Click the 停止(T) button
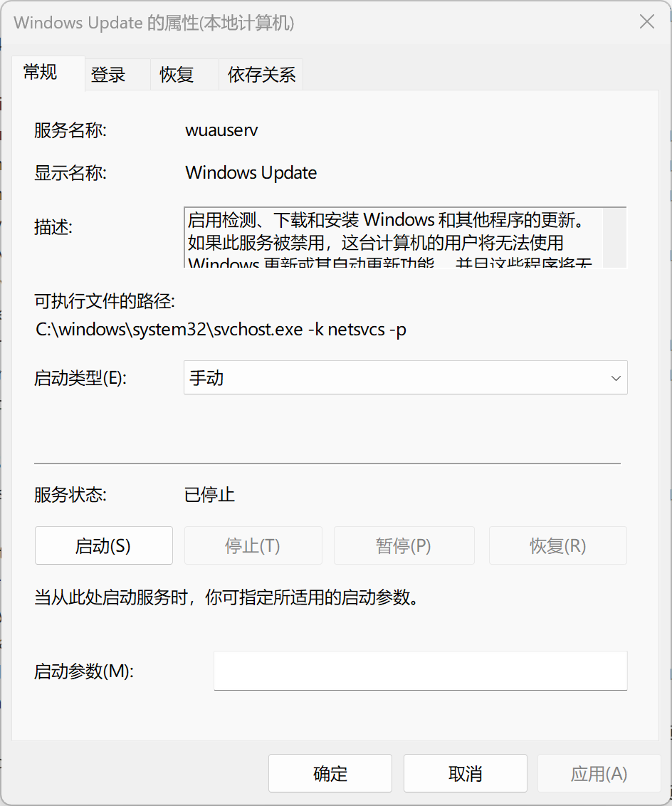 click(253, 545)
